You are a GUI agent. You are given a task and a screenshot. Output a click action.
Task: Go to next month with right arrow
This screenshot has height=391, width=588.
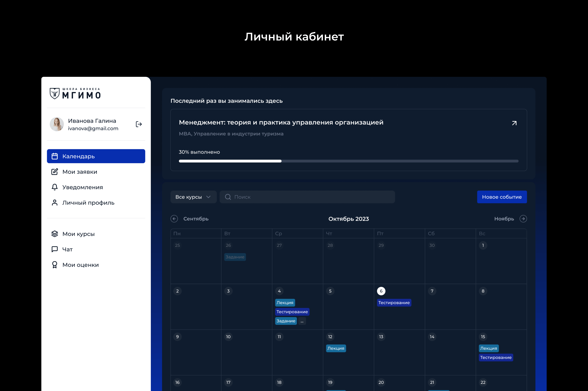coord(523,219)
